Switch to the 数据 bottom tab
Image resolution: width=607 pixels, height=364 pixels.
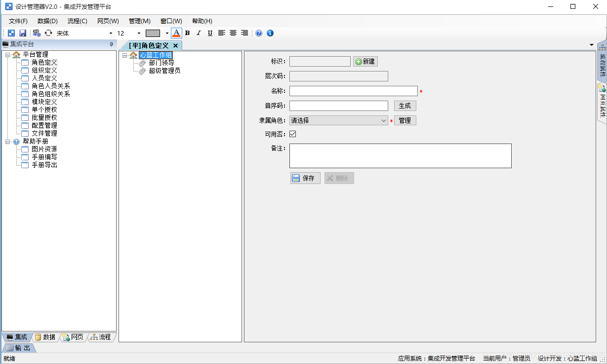tap(45, 337)
